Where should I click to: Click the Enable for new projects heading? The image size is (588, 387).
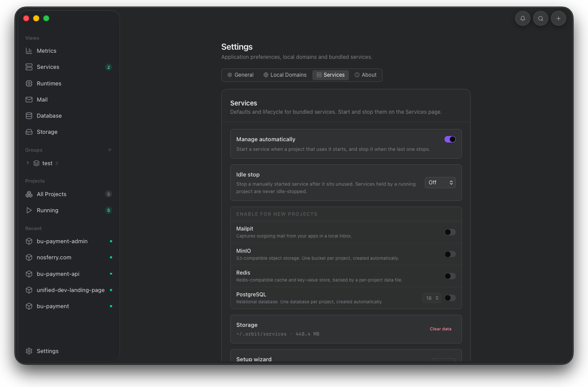coord(277,214)
